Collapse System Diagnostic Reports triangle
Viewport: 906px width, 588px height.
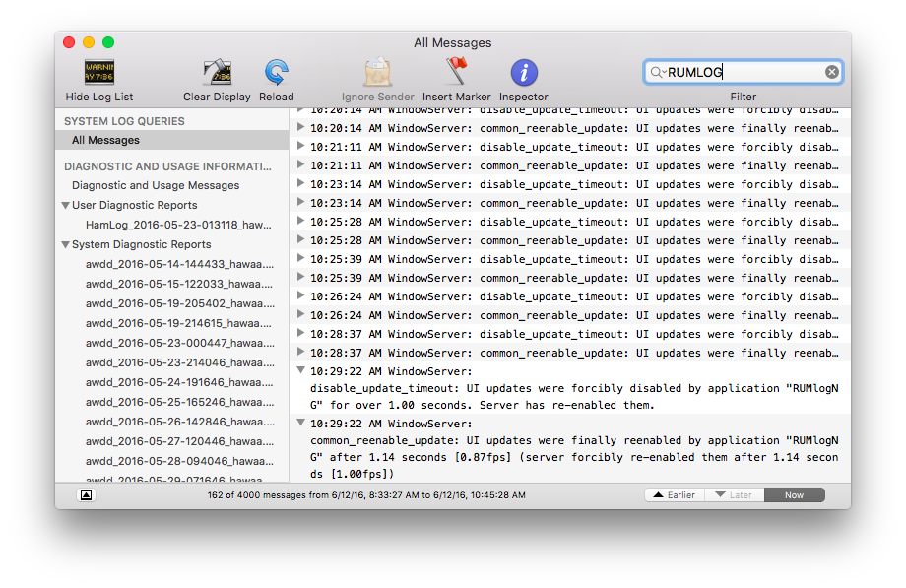[x=65, y=244]
